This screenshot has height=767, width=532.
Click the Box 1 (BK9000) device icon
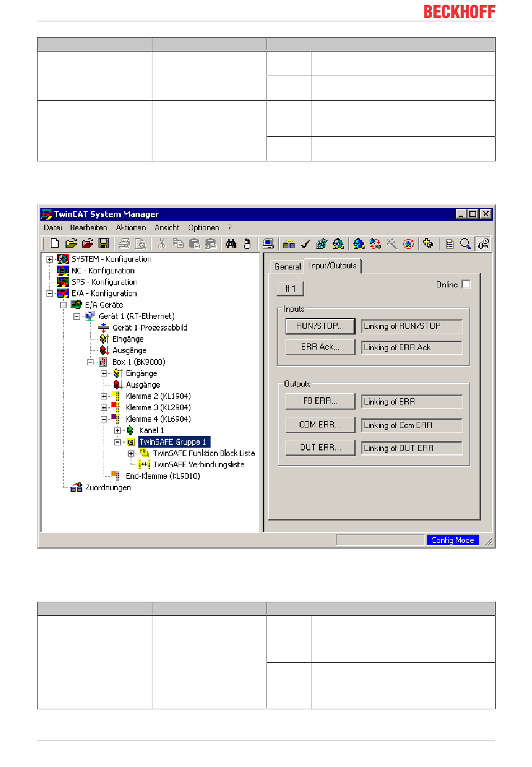point(104,362)
